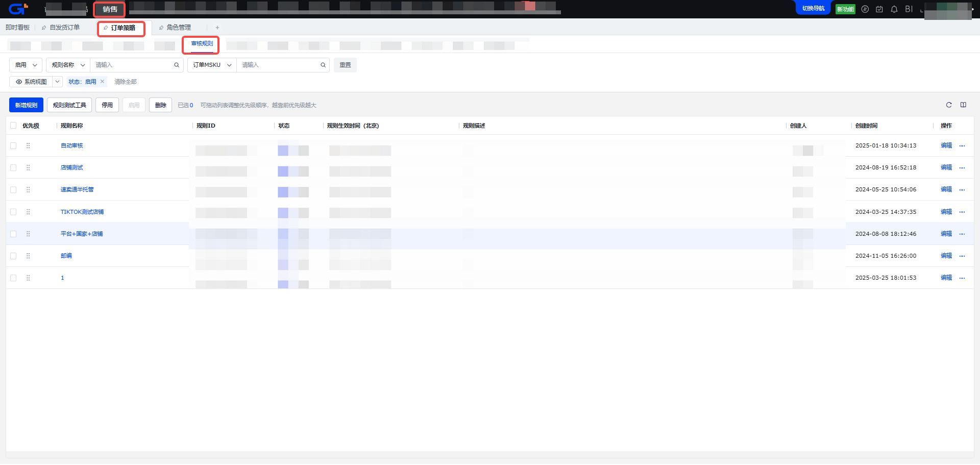Open the column layout settings icon
980x465 pixels.
(963, 105)
